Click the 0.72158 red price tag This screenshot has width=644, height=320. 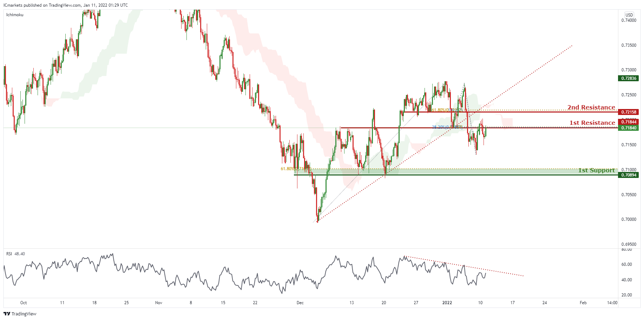click(x=628, y=112)
